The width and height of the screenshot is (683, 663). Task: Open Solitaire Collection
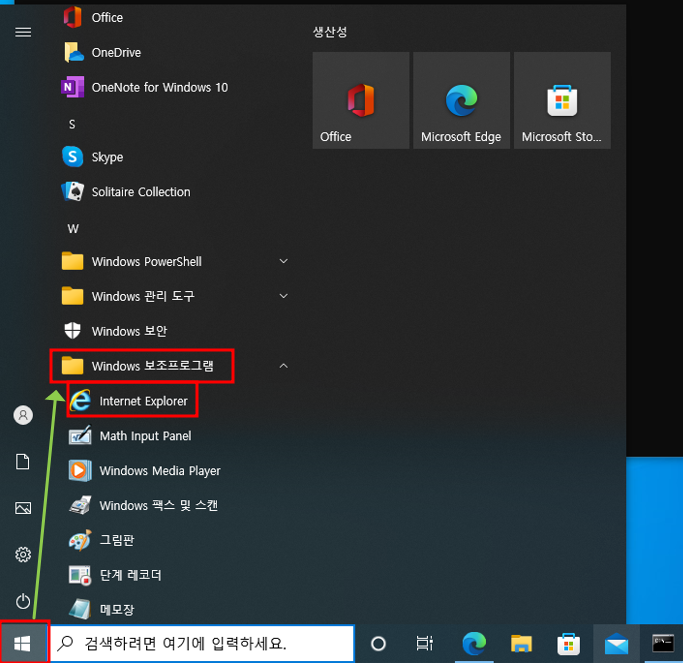click(174, 192)
